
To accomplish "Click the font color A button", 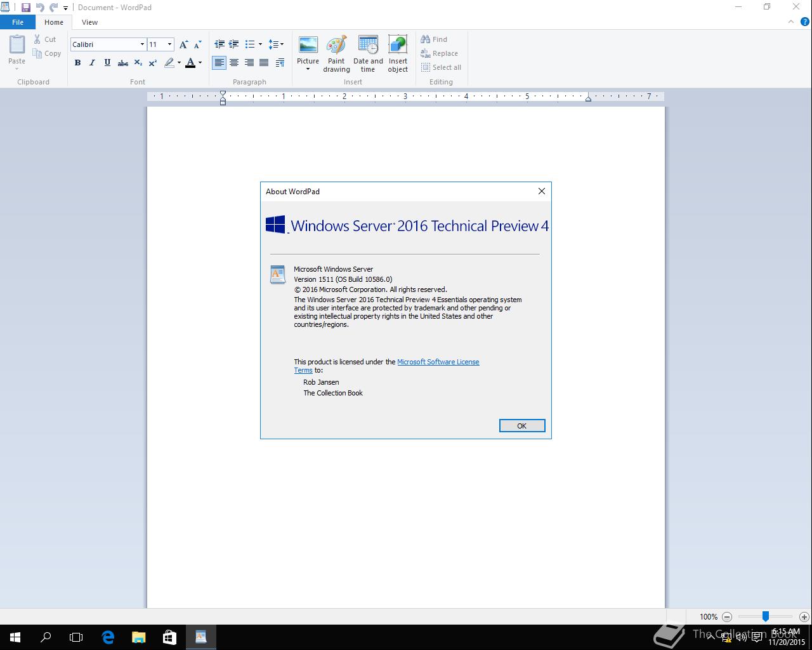I will [190, 63].
